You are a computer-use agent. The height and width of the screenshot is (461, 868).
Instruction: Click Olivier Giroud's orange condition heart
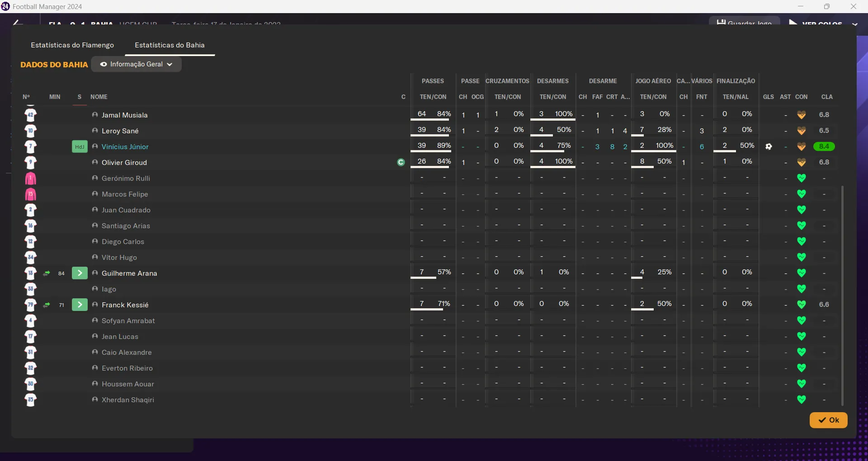coord(802,162)
